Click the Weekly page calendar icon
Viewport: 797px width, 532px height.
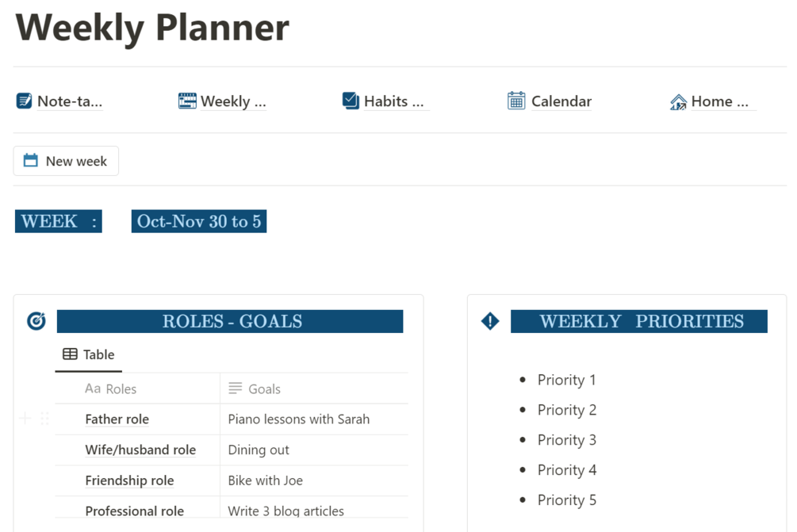[187, 101]
